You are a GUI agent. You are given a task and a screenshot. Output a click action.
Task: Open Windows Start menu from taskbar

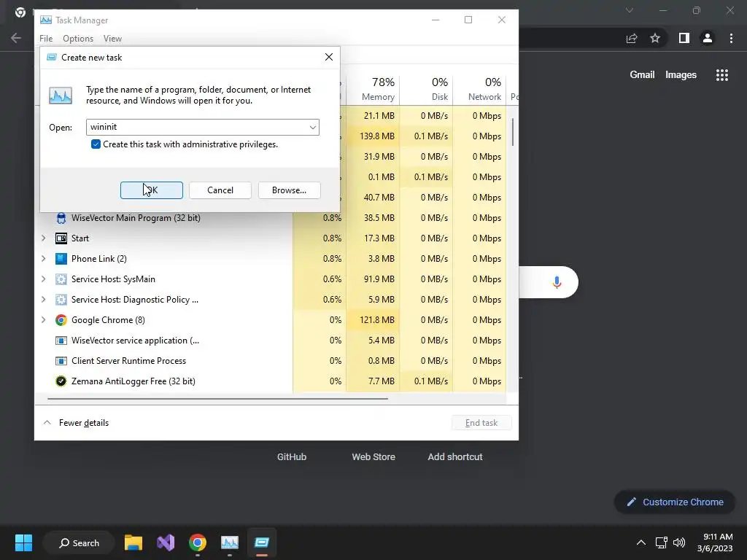[23, 542]
